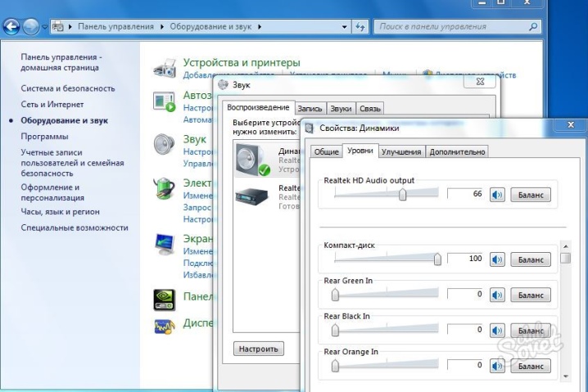588x392 pixels.
Task: Expand the arrow after Оборудование и звук breadcrumb
Action: [x=260, y=27]
